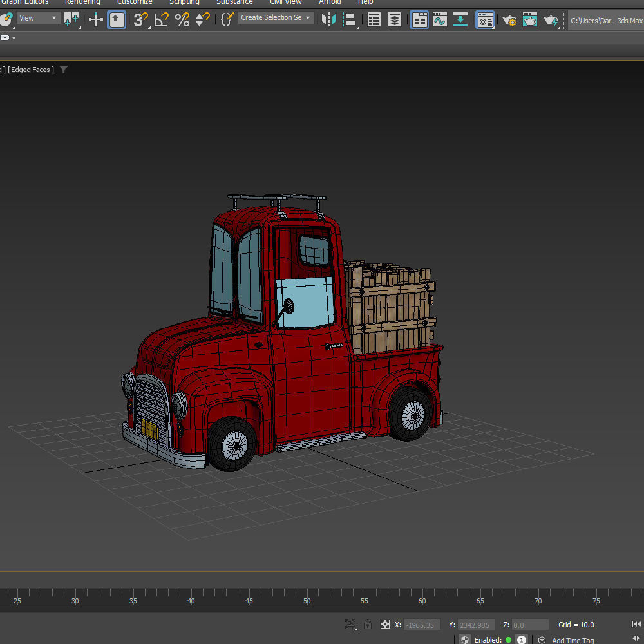This screenshot has height=644, width=644.
Task: Click the cube icon beside Add Time Tag
Action: (x=542, y=640)
